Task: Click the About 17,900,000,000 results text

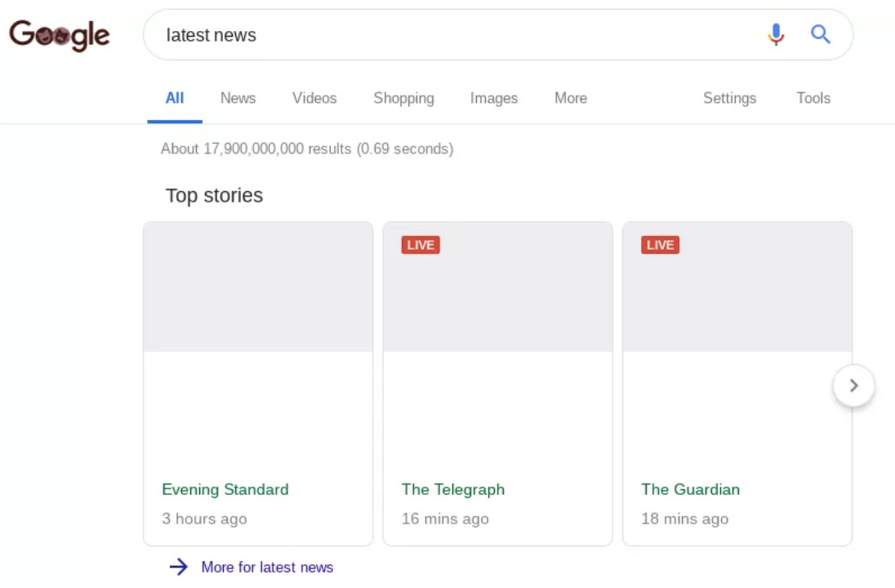Action: pos(307,149)
